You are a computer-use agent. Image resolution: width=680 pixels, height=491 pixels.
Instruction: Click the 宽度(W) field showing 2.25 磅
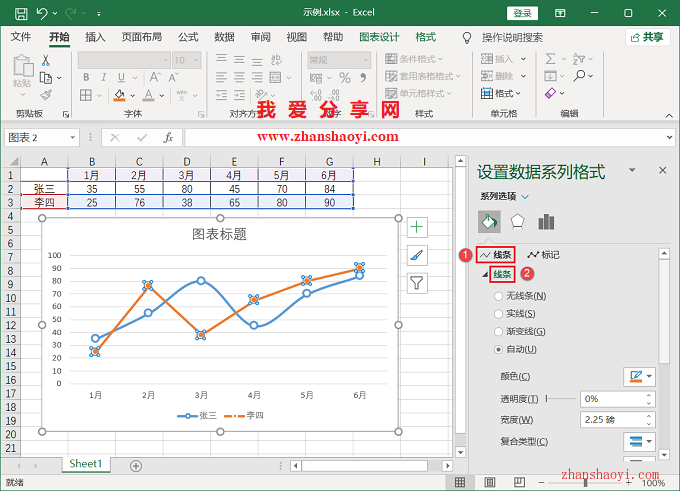618,420
